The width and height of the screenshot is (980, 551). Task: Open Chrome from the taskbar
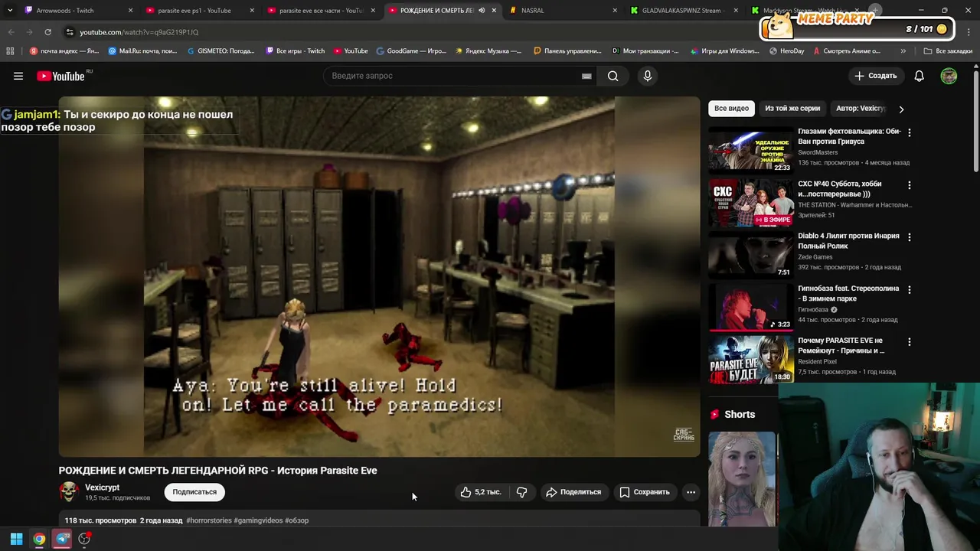39,539
